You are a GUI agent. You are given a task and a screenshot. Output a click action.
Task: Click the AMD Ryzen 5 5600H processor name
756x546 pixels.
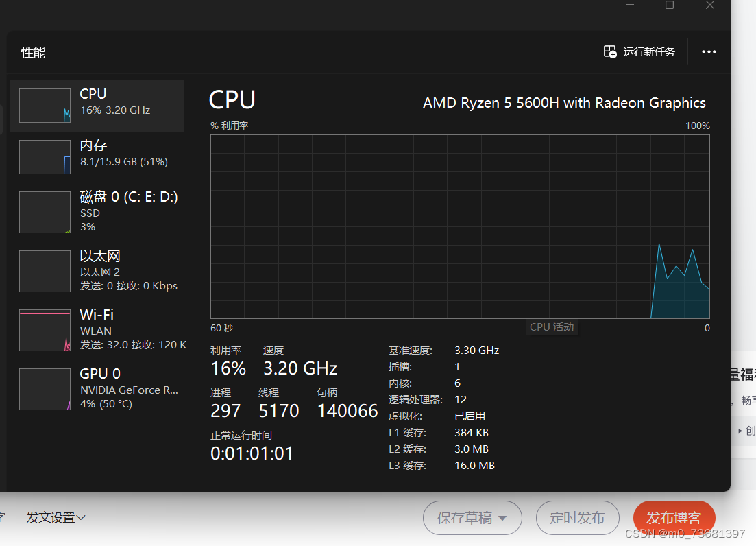tap(564, 103)
